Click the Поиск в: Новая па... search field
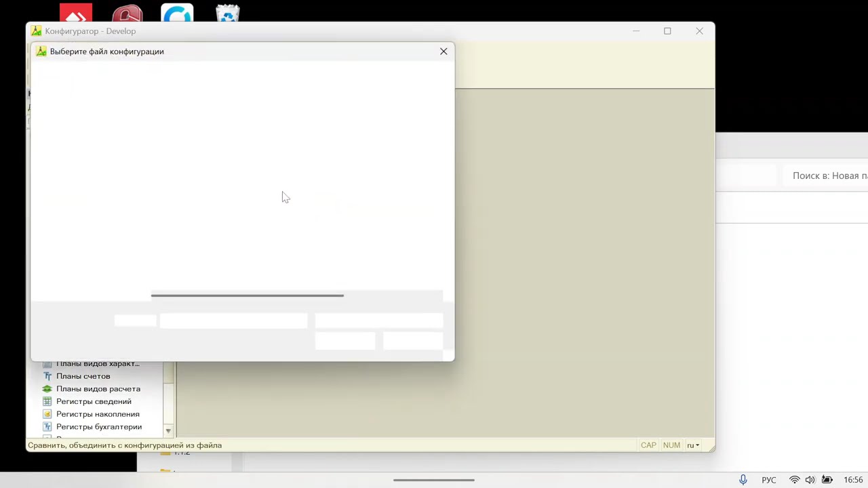 click(x=826, y=176)
